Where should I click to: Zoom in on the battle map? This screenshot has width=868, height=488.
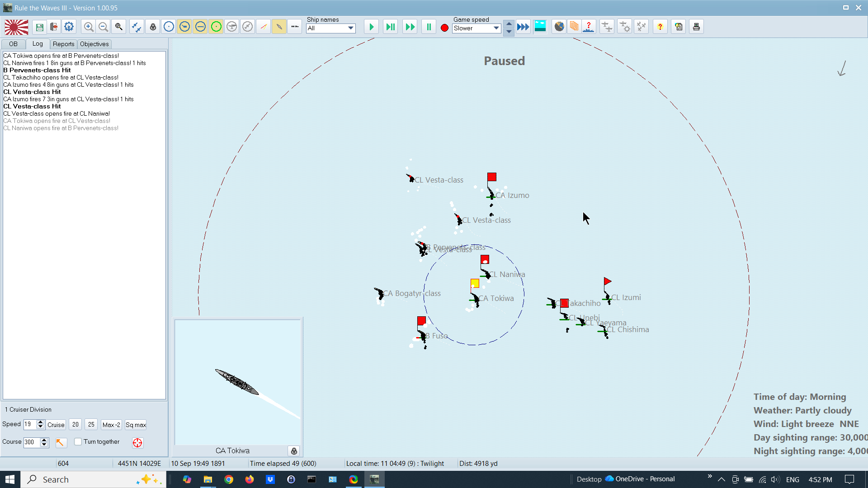tap(89, 27)
